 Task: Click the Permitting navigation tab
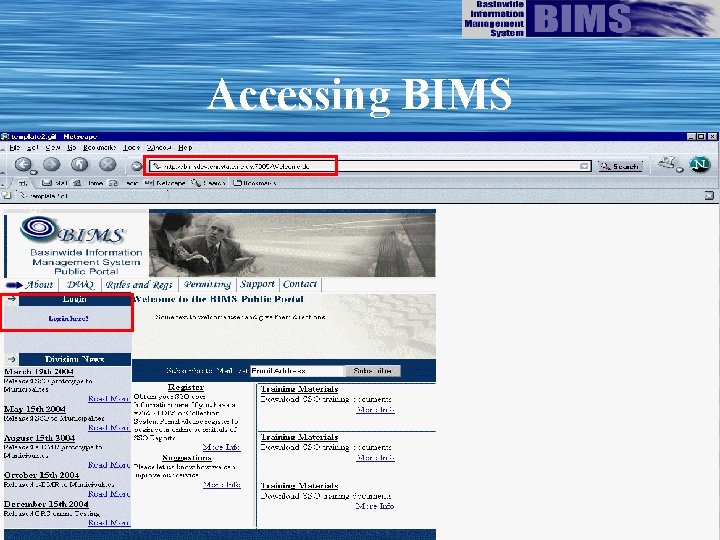pos(207,284)
